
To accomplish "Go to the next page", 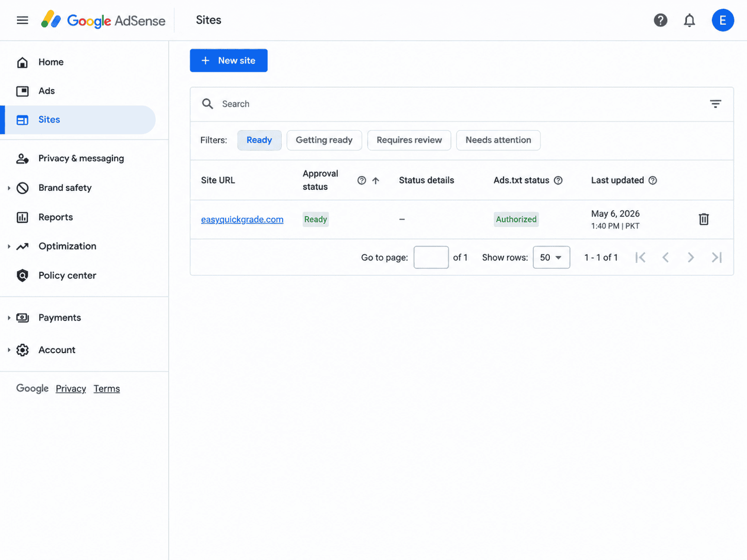I will click(x=691, y=257).
